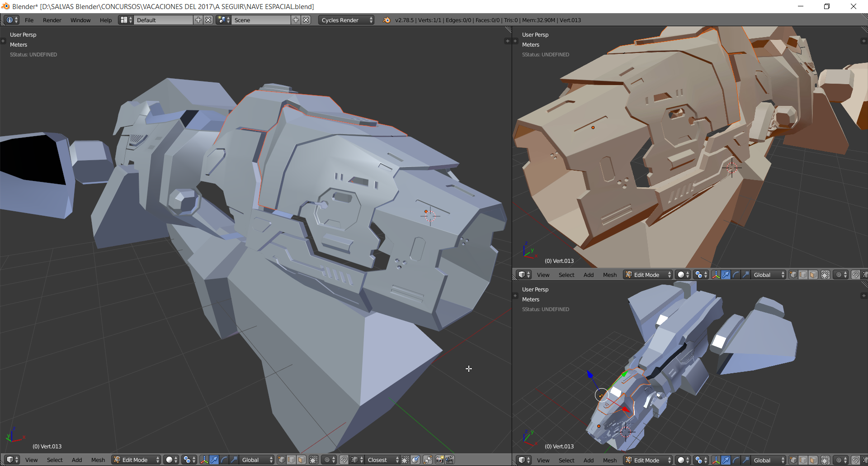Screen dimensions: 868x466
Task: Click OpenGL render image camera icon
Action: 439,460
